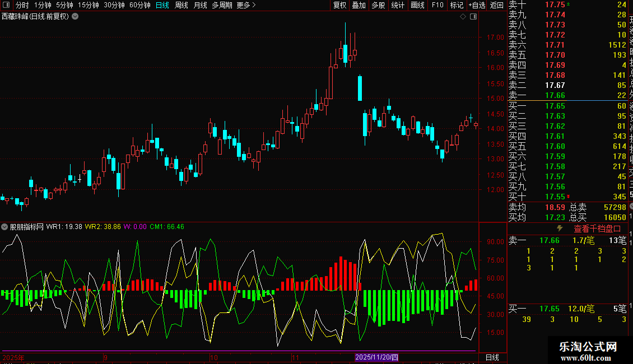The width and height of the screenshot is (633, 364).
Task: Click the 叠加 overlay button
Action: point(359,5)
